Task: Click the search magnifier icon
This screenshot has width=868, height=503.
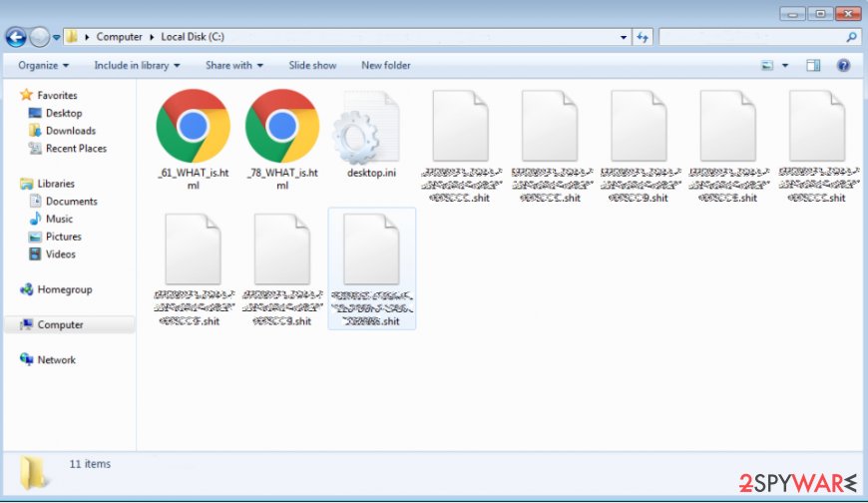Action: click(x=851, y=37)
